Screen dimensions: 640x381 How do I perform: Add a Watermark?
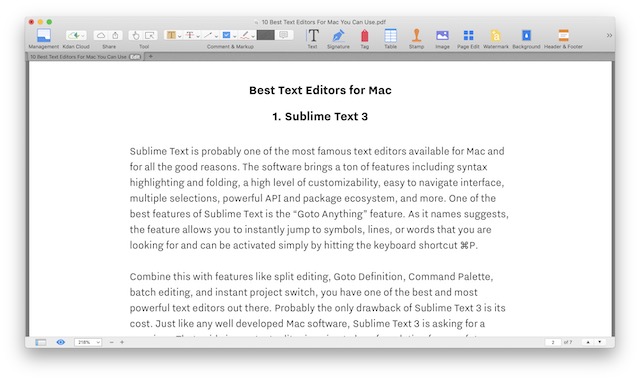click(x=496, y=36)
